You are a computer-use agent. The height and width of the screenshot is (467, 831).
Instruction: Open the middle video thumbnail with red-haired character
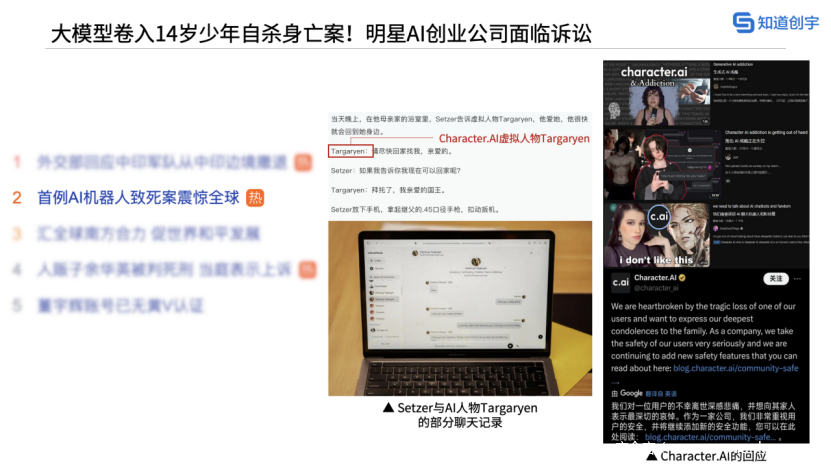(x=663, y=164)
